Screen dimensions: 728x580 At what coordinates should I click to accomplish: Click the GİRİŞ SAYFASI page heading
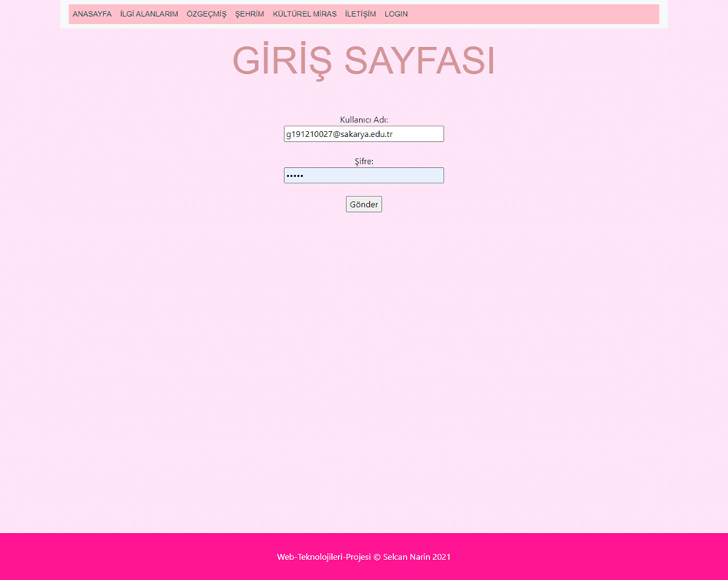tap(364, 59)
